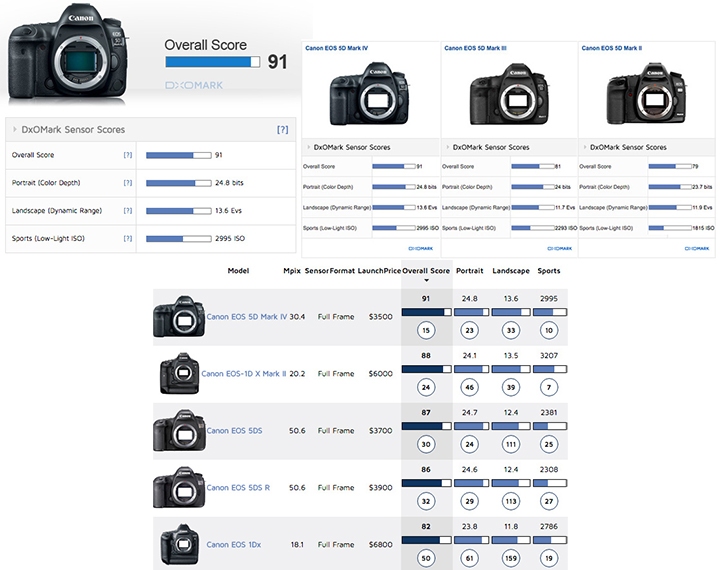The height and width of the screenshot is (570, 720).
Task: Sort table by Landscape column
Action: click(511, 271)
